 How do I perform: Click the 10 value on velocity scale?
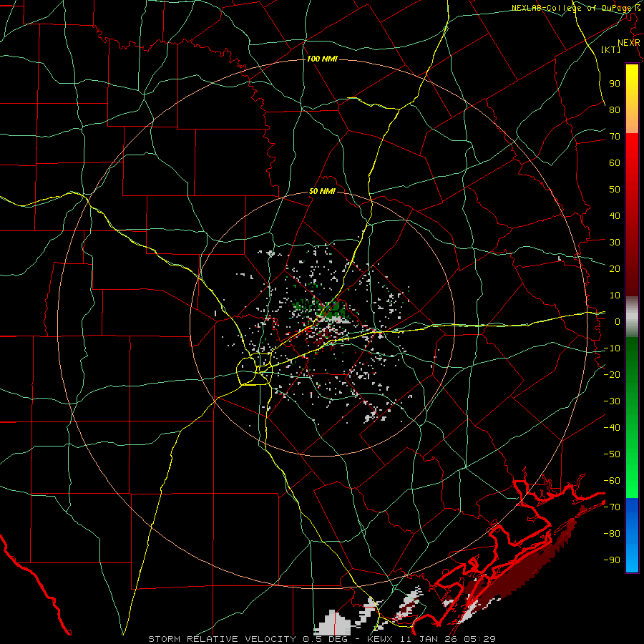click(615, 296)
